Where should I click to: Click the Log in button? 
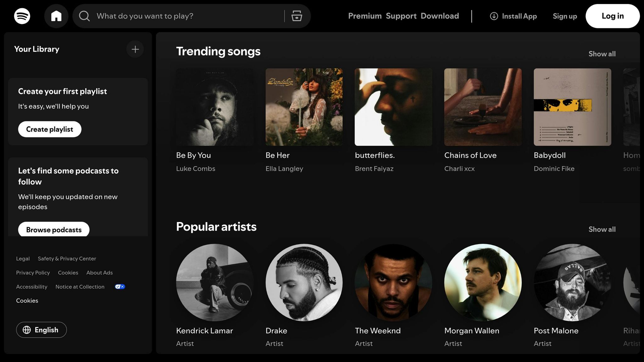click(x=613, y=16)
